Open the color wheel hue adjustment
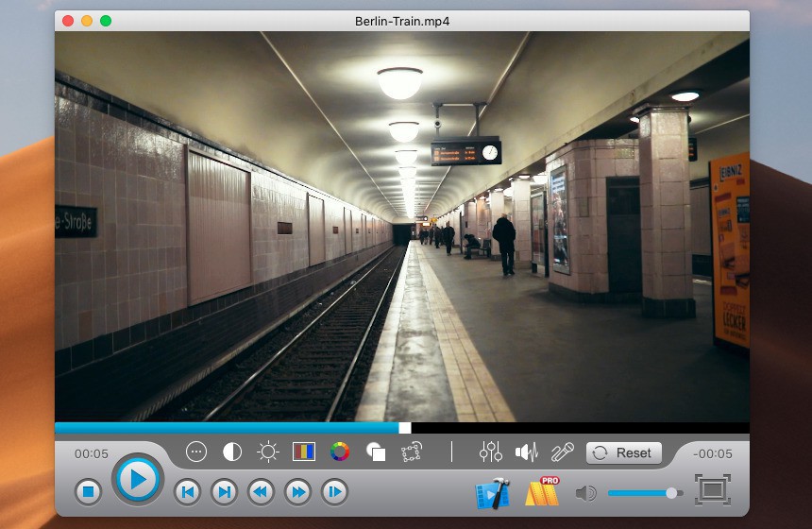 tap(340, 452)
